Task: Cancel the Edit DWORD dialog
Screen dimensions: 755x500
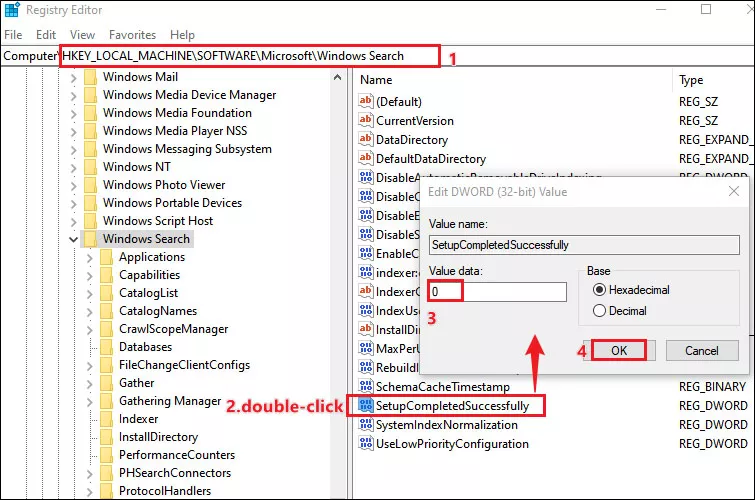Action: 702,351
